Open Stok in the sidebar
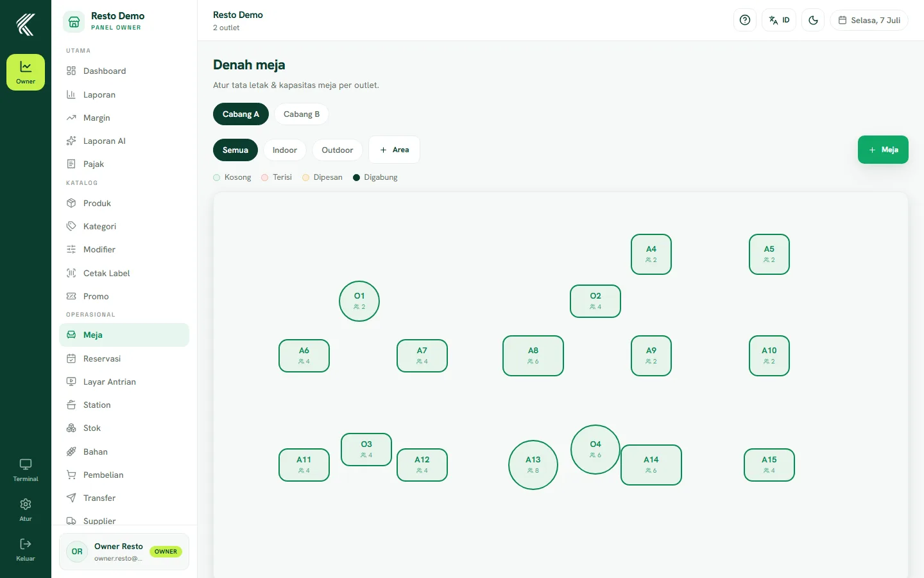 tap(124, 428)
